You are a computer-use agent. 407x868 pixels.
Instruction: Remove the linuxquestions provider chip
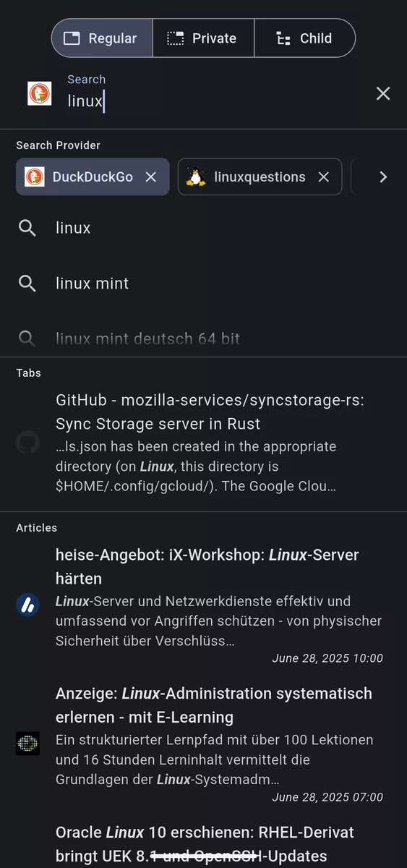pyautogui.click(x=324, y=177)
